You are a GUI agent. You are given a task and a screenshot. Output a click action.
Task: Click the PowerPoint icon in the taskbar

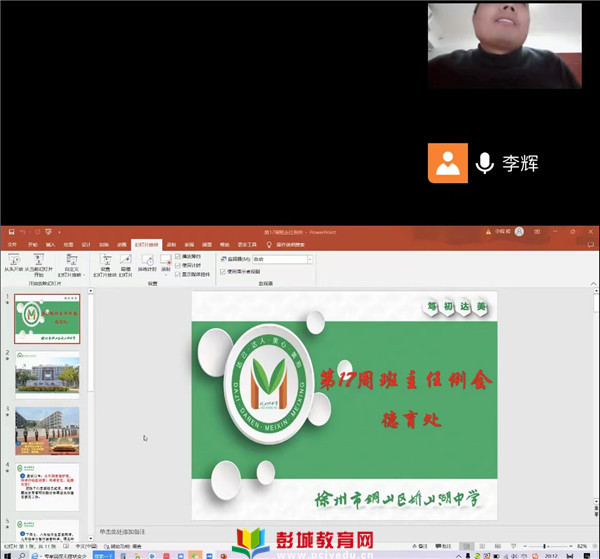223,556
